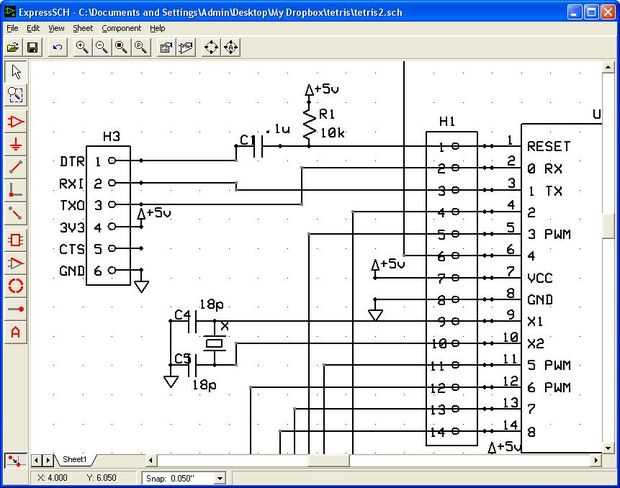Select the zoom area tool
Viewport: 620px width, 488px height.
coord(16,95)
